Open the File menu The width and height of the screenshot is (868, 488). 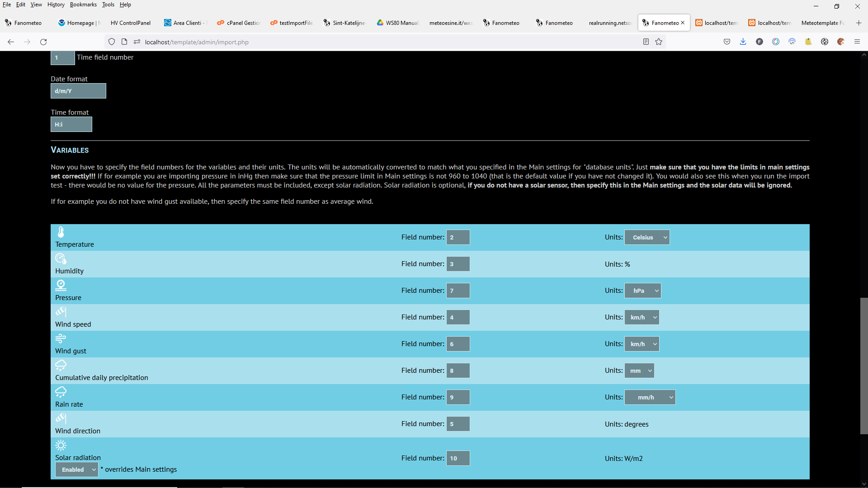(x=7, y=5)
